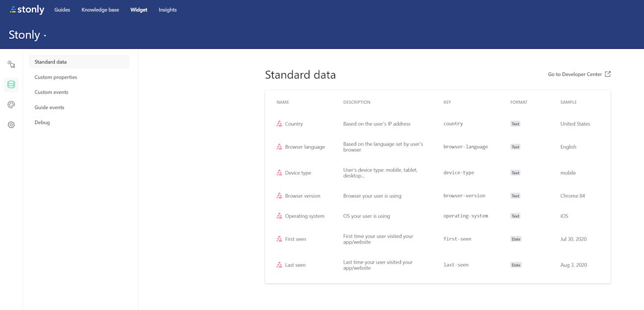Screen dimensions: 644x310
Task: Click the Date badge for first-seen
Action: click(515, 239)
